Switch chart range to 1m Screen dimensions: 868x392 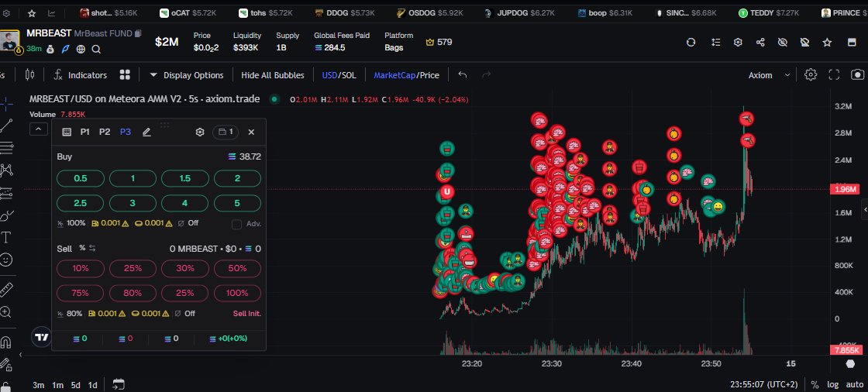tap(57, 385)
